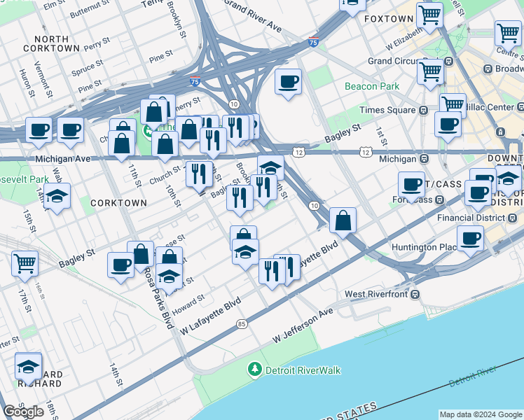Click the Map data ©2024 Google attribution
The width and height of the screenshot is (524, 420).
tap(481, 414)
